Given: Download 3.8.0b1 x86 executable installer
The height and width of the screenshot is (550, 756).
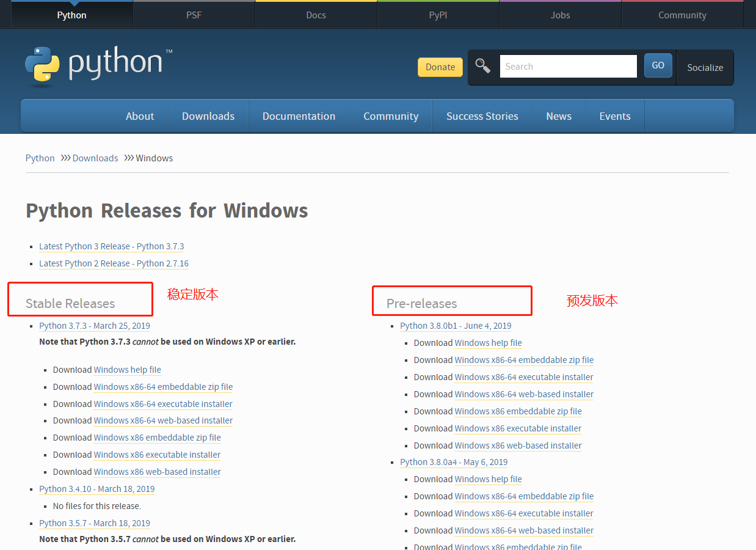Looking at the screenshot, I should coord(518,428).
